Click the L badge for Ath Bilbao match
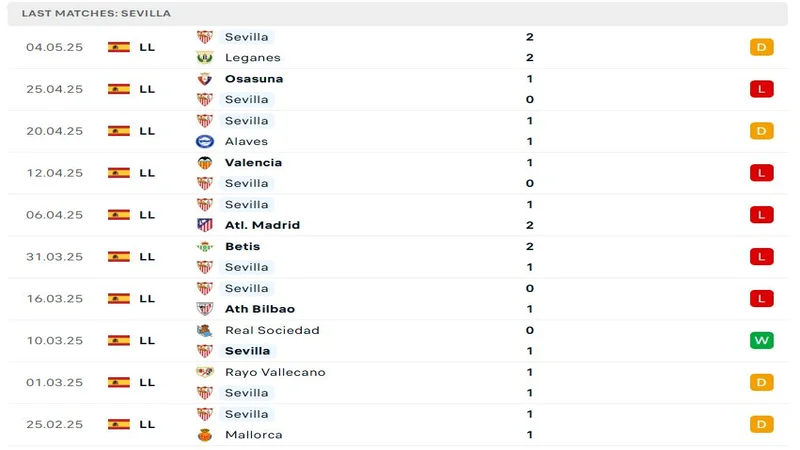 762,299
